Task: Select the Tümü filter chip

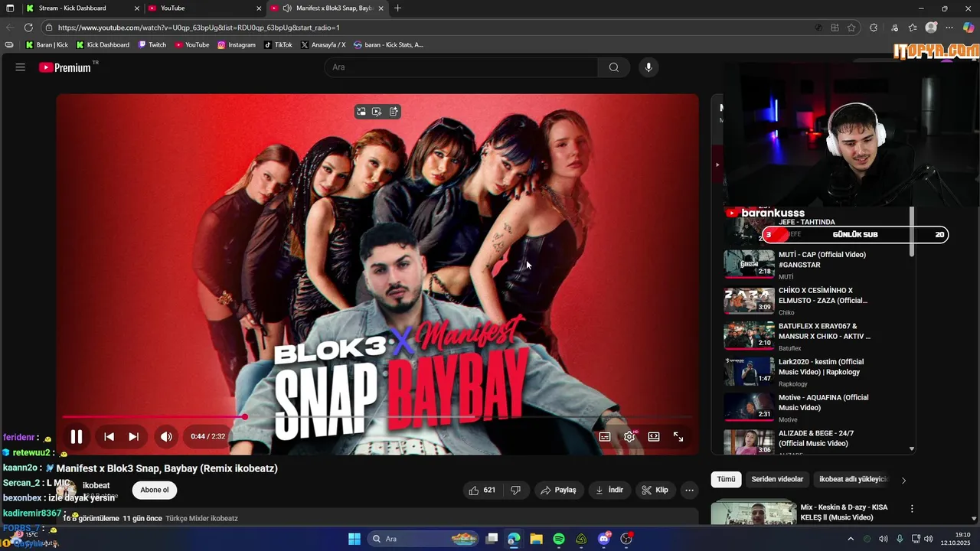Action: (726, 480)
